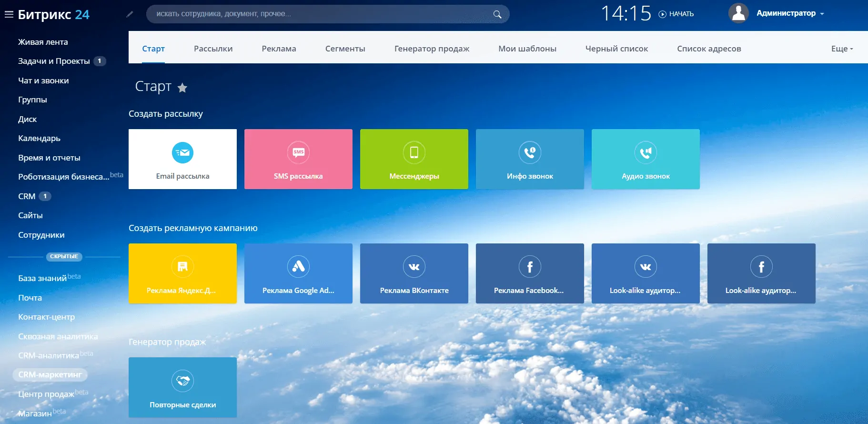
Task: Open the Повторные сделки handshake icon
Action: [182, 381]
